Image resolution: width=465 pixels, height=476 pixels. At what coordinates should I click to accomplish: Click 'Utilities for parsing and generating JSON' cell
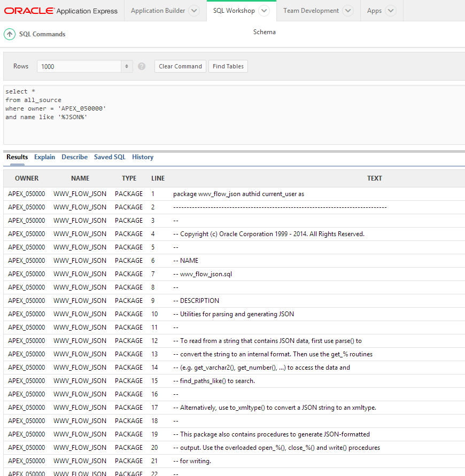(234, 314)
